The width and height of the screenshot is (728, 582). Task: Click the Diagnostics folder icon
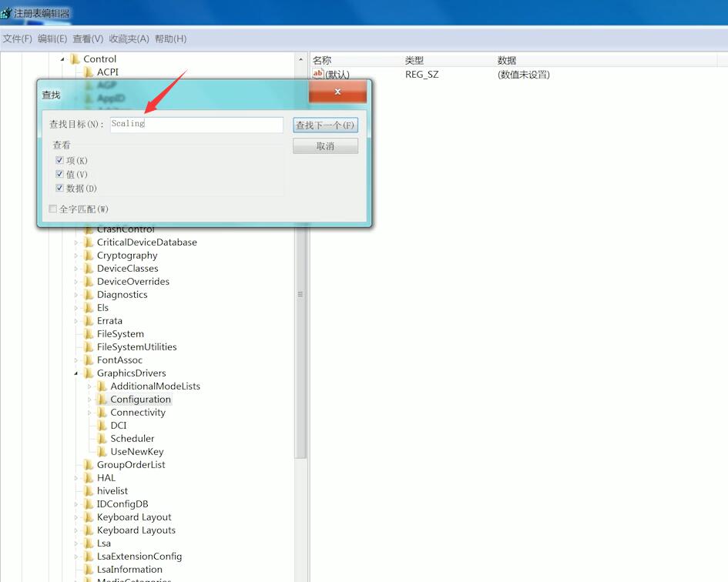point(89,295)
